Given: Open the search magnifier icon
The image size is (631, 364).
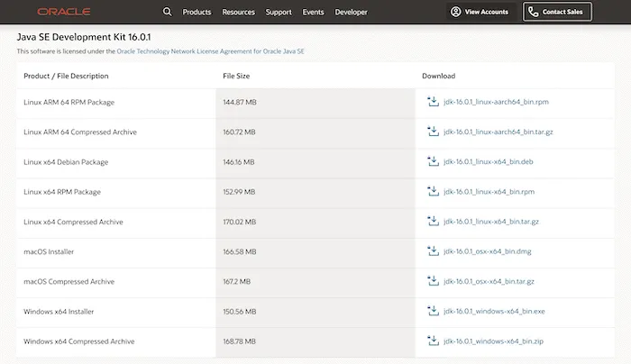Looking at the screenshot, I should (167, 12).
